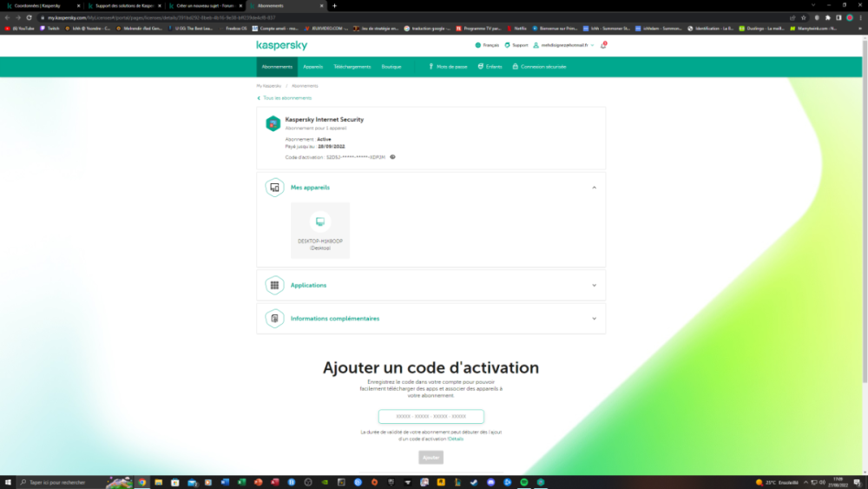Click Kaspersky Internet Security product icon

pyautogui.click(x=273, y=123)
